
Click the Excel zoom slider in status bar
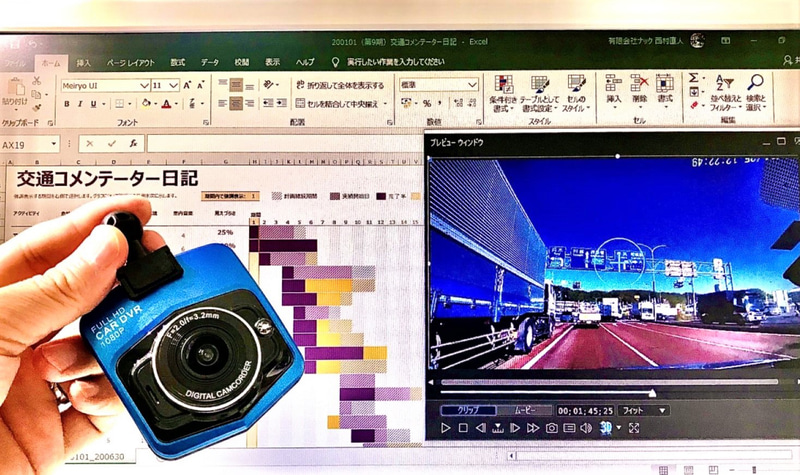point(754,470)
